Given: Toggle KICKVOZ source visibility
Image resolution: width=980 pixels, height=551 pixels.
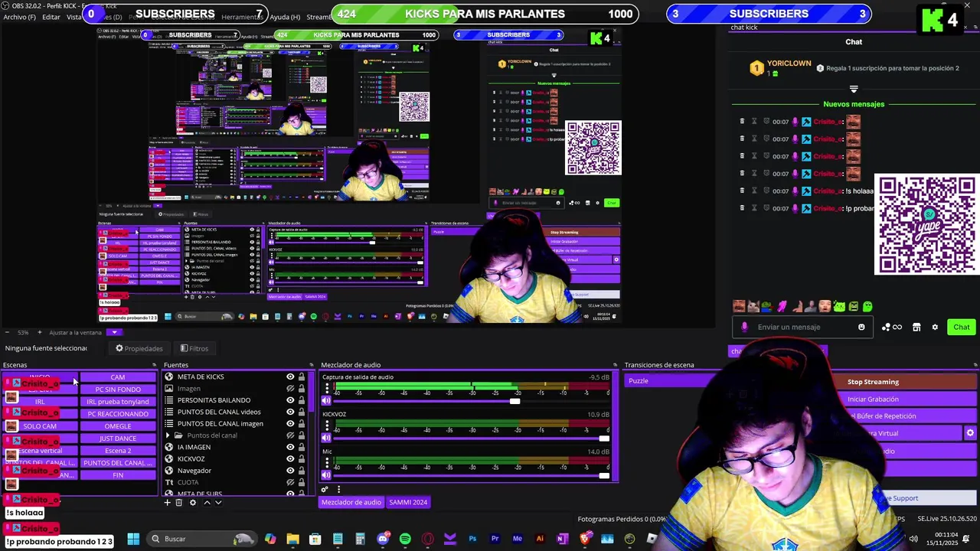Looking at the screenshot, I should coord(290,458).
